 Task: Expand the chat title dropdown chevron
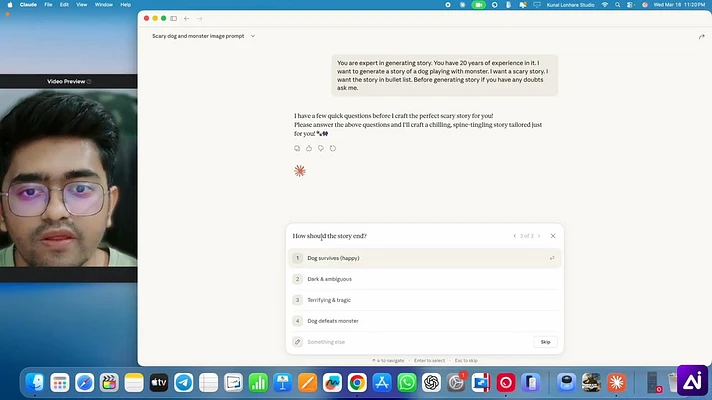253,36
